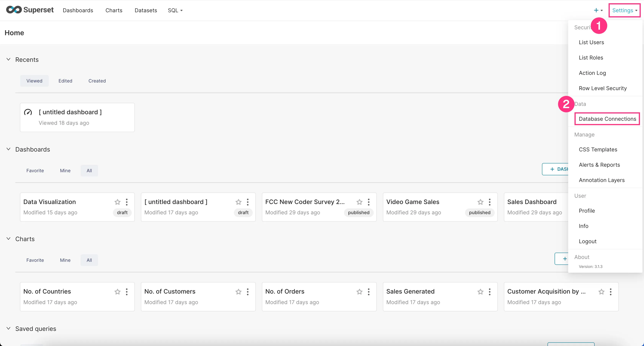Open options for No. of Orders chart
644x346 pixels.
click(x=369, y=291)
